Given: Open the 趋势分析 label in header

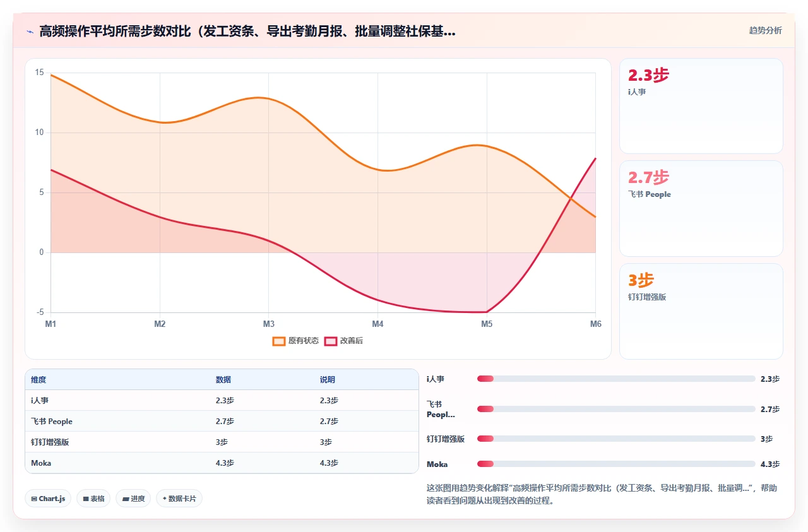Looking at the screenshot, I should click(765, 30).
